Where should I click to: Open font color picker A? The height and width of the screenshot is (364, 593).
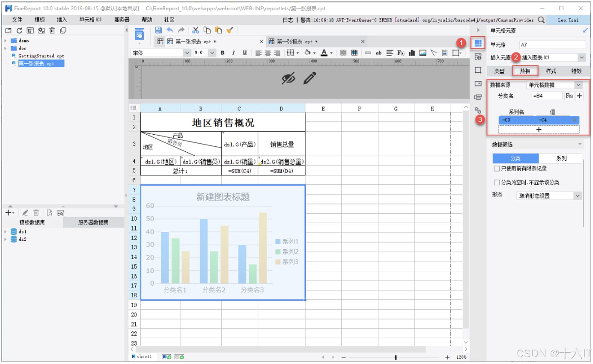pyautogui.click(x=324, y=53)
